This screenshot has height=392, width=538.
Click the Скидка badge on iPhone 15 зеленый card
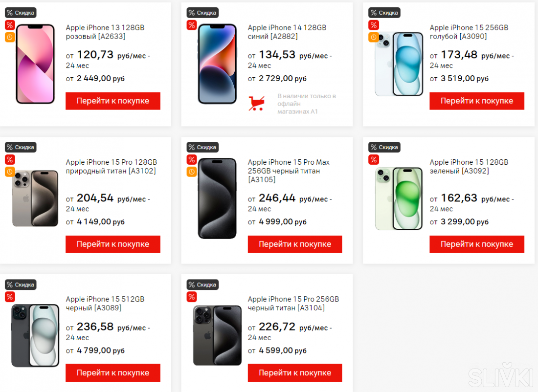click(x=384, y=147)
